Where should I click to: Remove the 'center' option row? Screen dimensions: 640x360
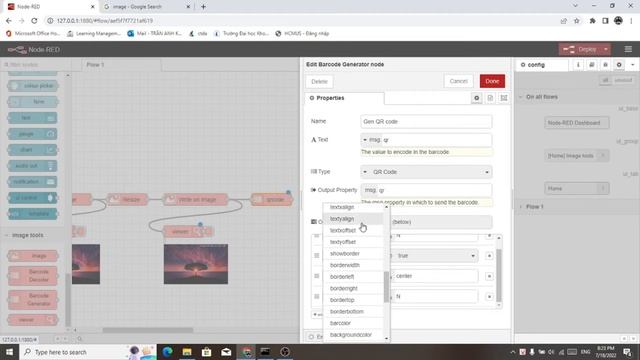pos(489,276)
